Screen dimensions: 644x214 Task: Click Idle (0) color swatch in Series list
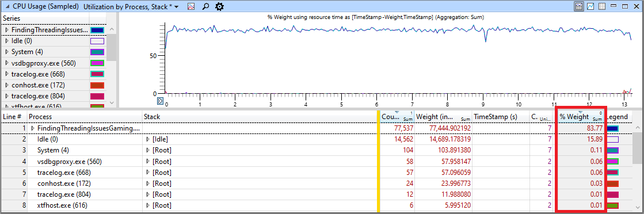(97, 41)
